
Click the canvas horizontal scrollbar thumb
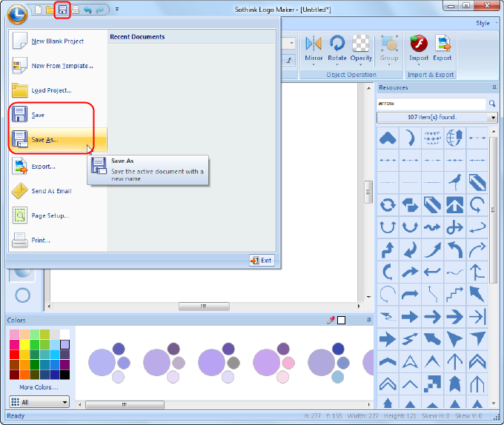point(204,307)
